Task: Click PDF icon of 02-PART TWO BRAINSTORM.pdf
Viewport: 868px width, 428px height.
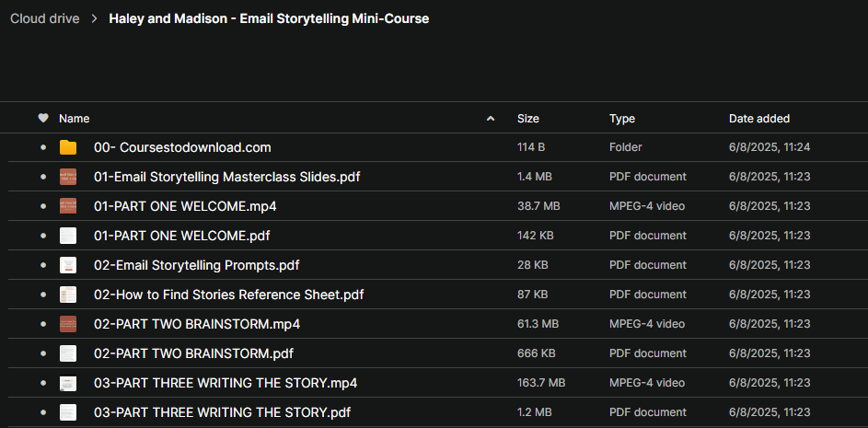Action: [x=68, y=353]
